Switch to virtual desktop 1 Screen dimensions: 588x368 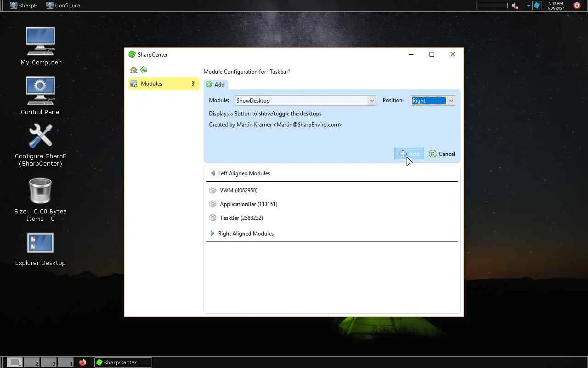tap(15, 362)
